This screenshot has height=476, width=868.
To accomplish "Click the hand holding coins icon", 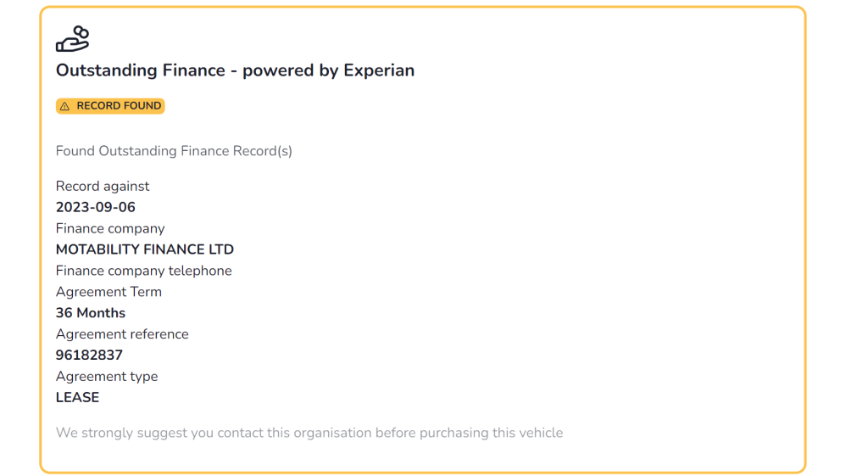I will (x=73, y=39).
